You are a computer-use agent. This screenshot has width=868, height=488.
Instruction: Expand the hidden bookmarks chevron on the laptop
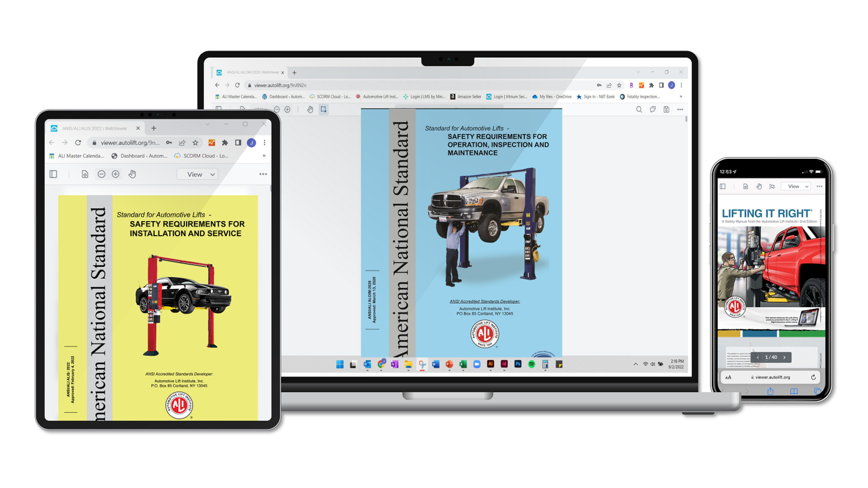coord(680,96)
